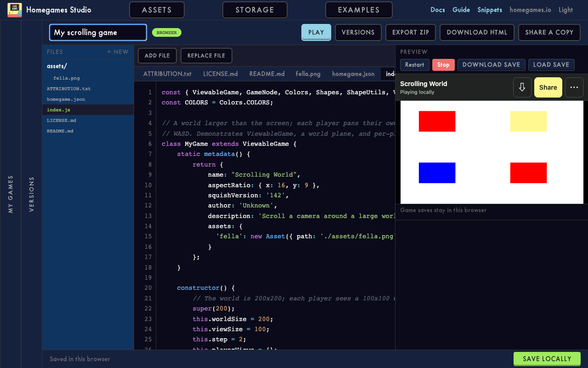
Task: Switch to the homegame.json editor tab
Action: point(353,74)
